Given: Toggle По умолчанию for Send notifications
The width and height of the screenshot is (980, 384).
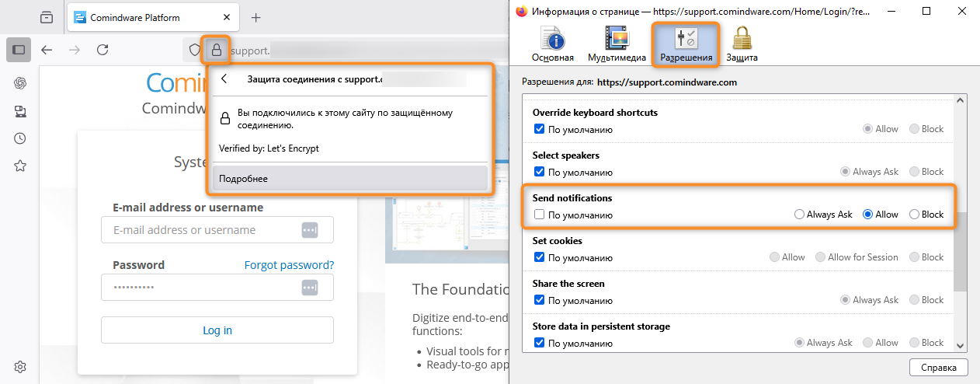Looking at the screenshot, I should (x=540, y=215).
